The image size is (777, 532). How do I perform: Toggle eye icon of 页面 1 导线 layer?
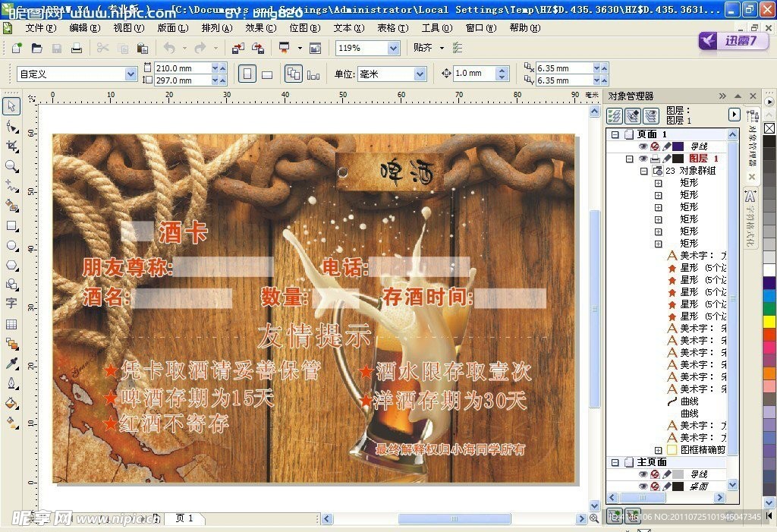click(x=643, y=146)
